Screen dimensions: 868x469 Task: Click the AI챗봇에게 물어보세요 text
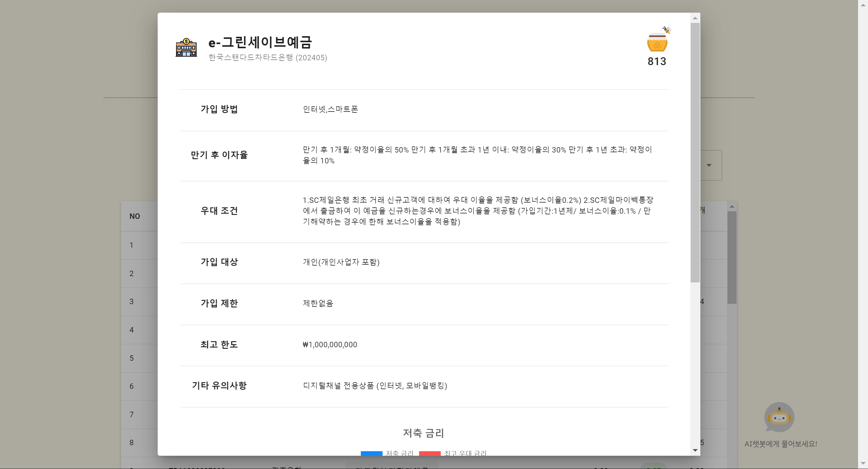tap(780, 444)
